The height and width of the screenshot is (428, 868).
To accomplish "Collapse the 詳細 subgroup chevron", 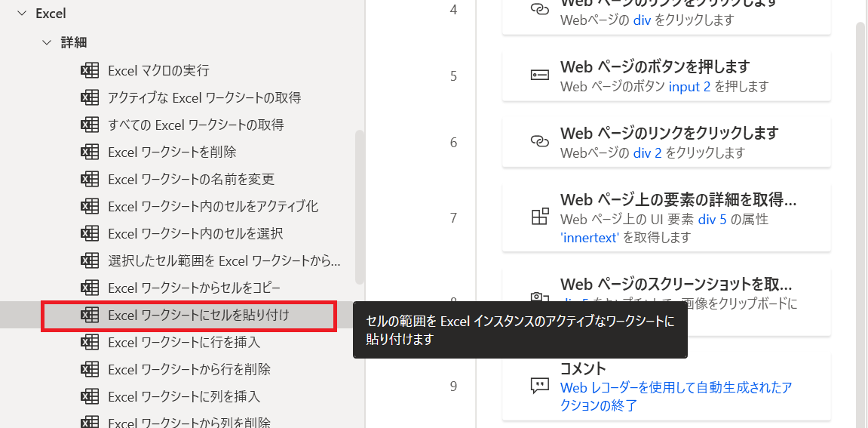I will 47,42.
